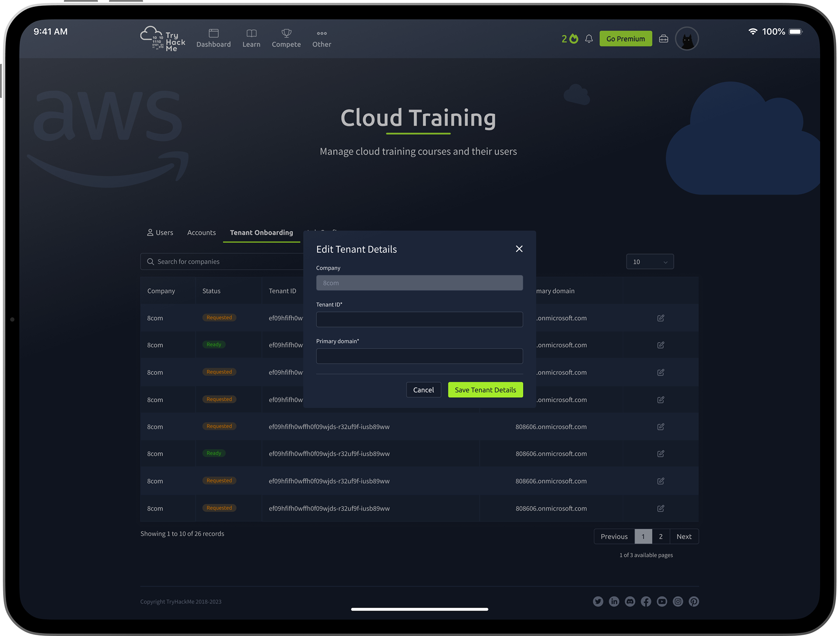This screenshot has width=840, height=636.
Task: Select page 1 in pagination
Action: (643, 537)
